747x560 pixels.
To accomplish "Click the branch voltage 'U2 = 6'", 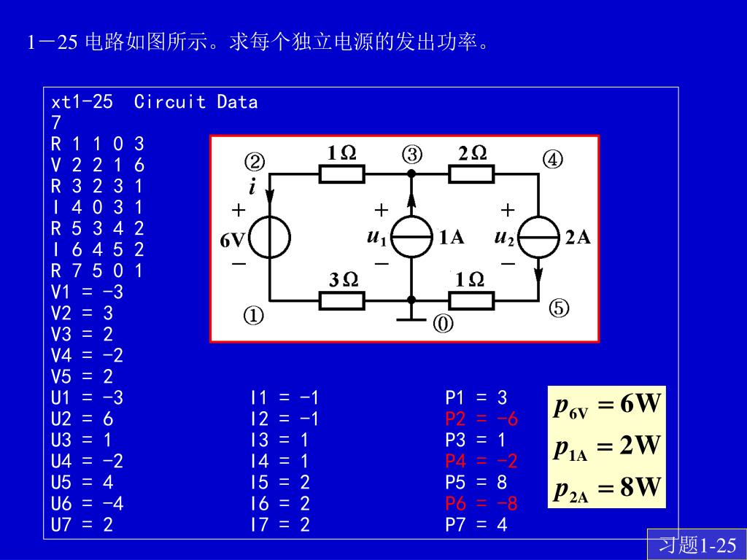I will coord(82,419).
